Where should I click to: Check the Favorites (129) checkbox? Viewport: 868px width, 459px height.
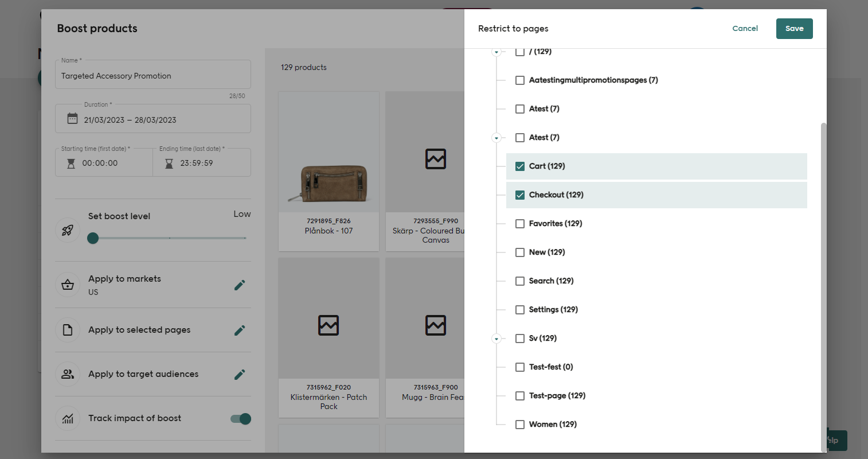coord(520,224)
